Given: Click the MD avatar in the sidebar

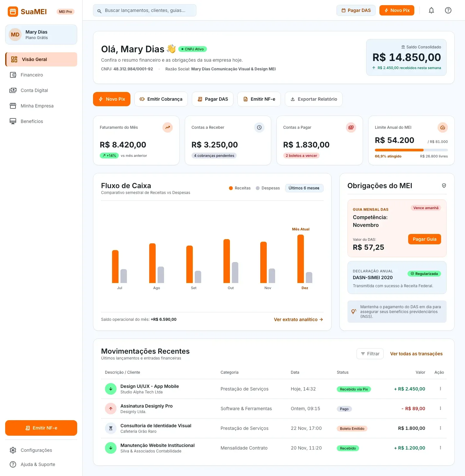Looking at the screenshot, I should 15,35.
